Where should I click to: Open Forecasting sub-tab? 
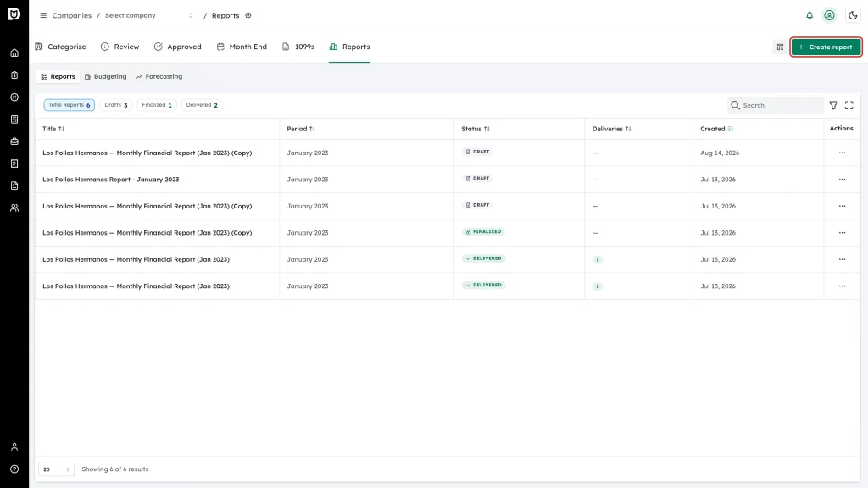159,76
